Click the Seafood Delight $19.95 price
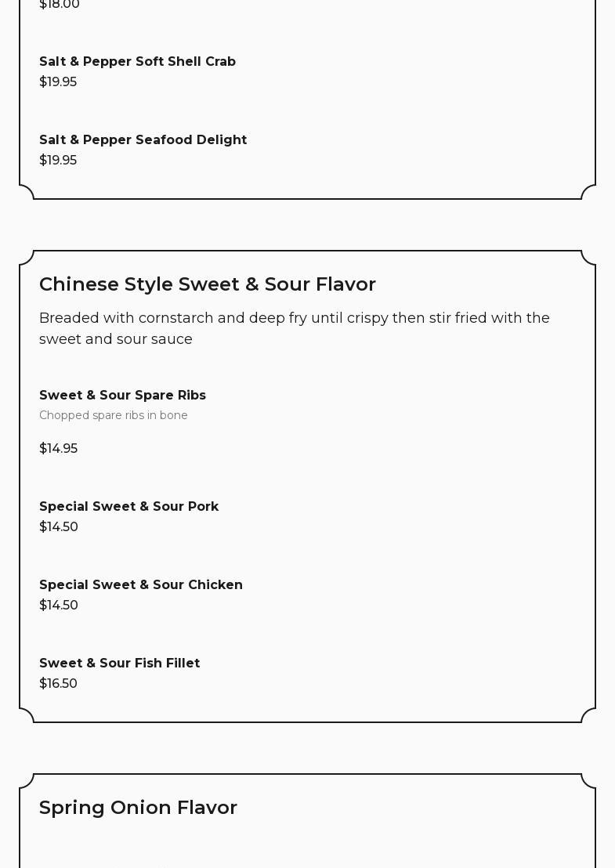 [x=58, y=160]
